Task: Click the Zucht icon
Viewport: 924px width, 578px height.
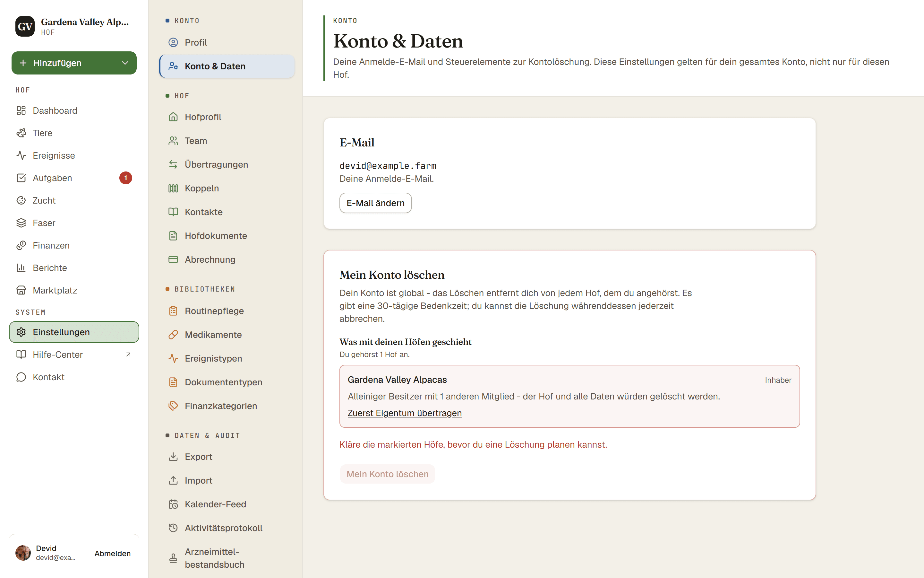Action: tap(21, 200)
